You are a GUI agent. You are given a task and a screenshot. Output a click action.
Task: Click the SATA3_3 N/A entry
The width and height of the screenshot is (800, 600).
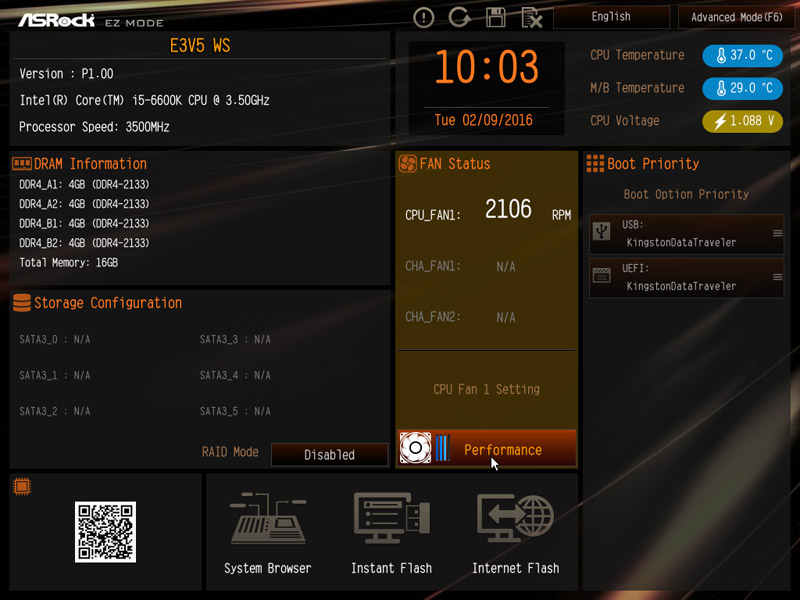(235, 340)
